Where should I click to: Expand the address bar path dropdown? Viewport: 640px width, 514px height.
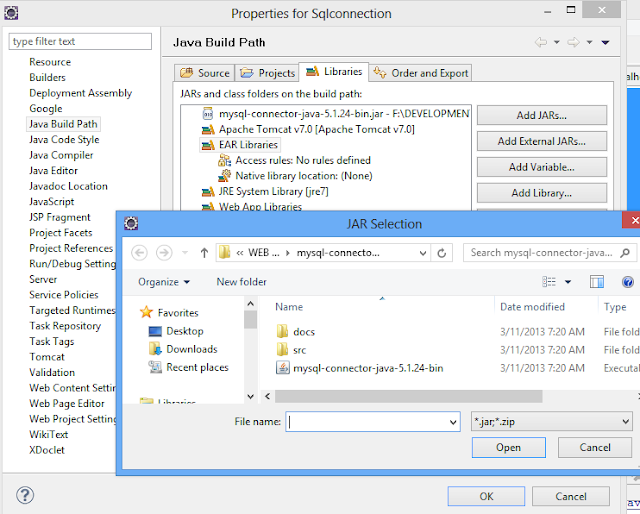coord(423,253)
